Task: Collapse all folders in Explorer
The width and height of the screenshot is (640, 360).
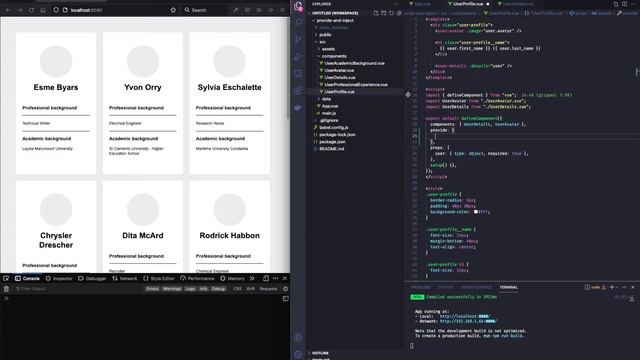Action: [x=399, y=13]
